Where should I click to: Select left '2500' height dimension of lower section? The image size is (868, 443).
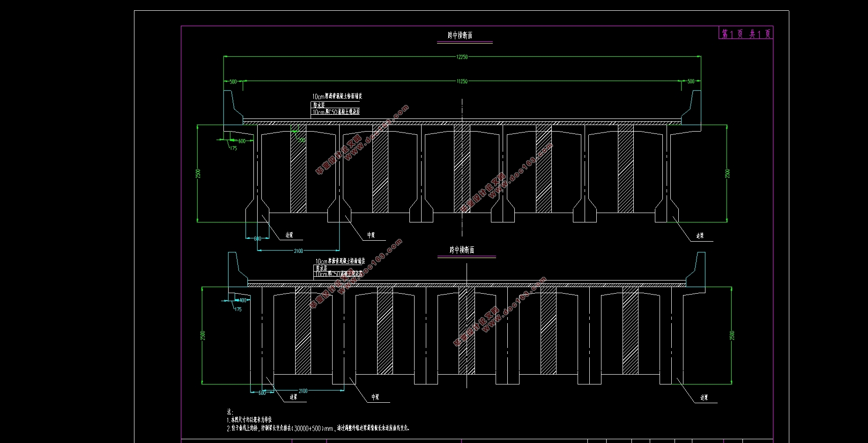(203, 335)
